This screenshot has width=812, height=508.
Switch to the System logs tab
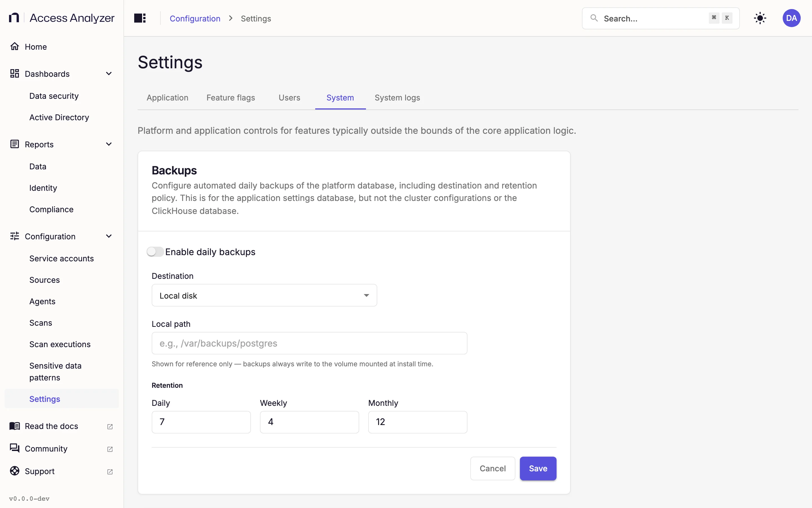coord(397,98)
